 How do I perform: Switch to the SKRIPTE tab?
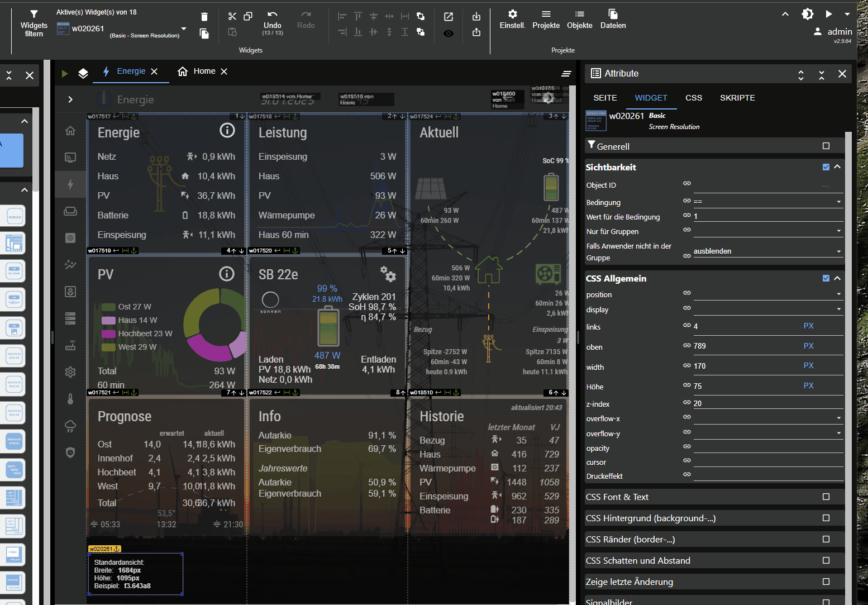[x=737, y=98]
